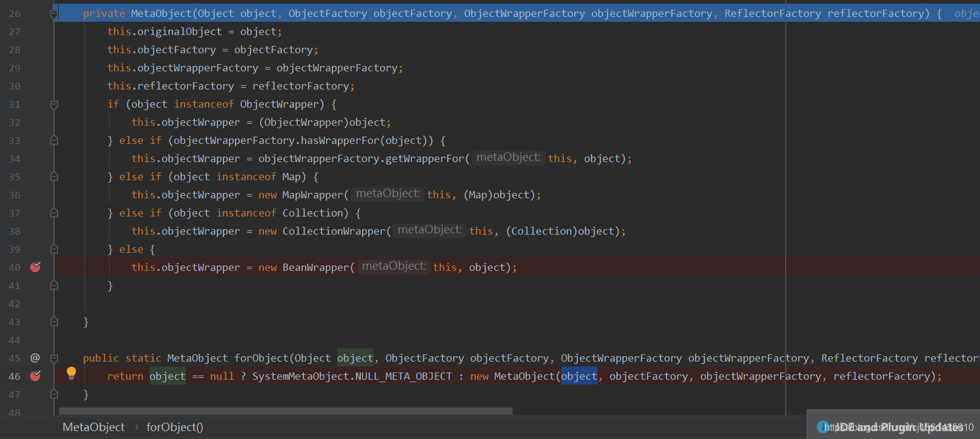Click the 'metaObject:' parameter hint on line 40
This screenshot has height=439, width=980.
click(394, 266)
